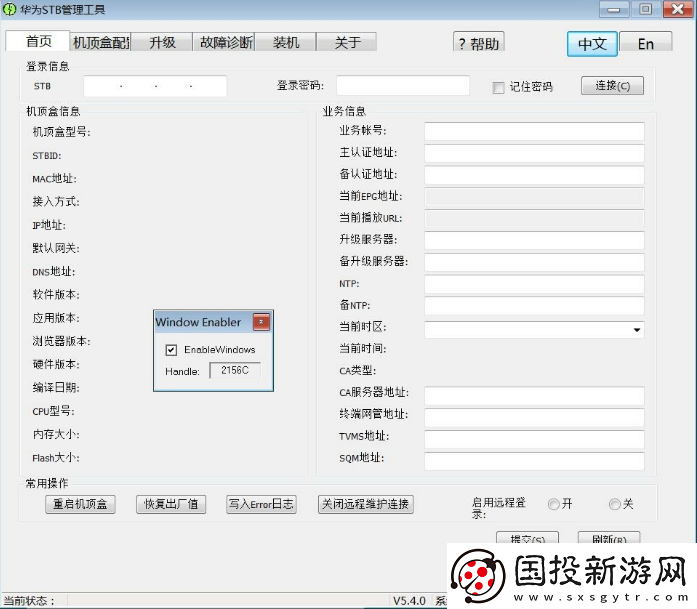Minimize the 华为STB管理工具 window
Image resolution: width=697 pixels, height=609 pixels.
[614, 9]
